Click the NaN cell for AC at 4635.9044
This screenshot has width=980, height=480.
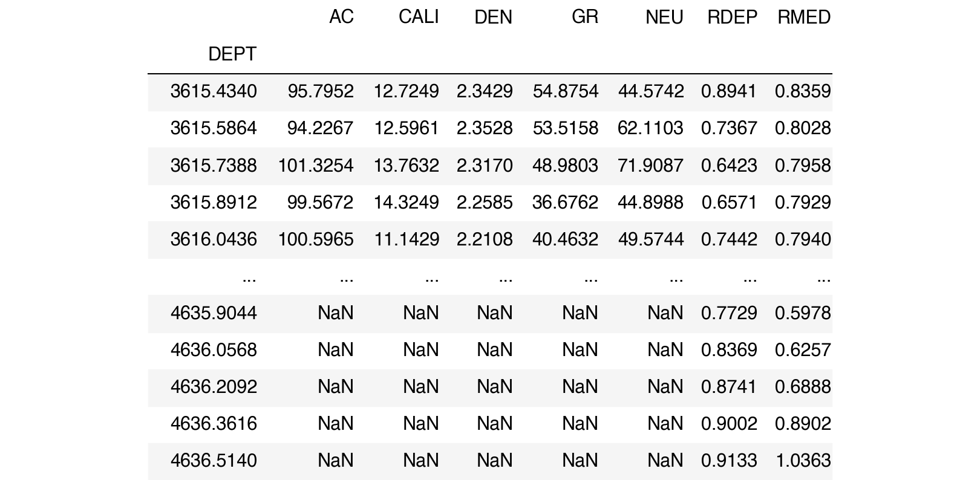[335, 313]
